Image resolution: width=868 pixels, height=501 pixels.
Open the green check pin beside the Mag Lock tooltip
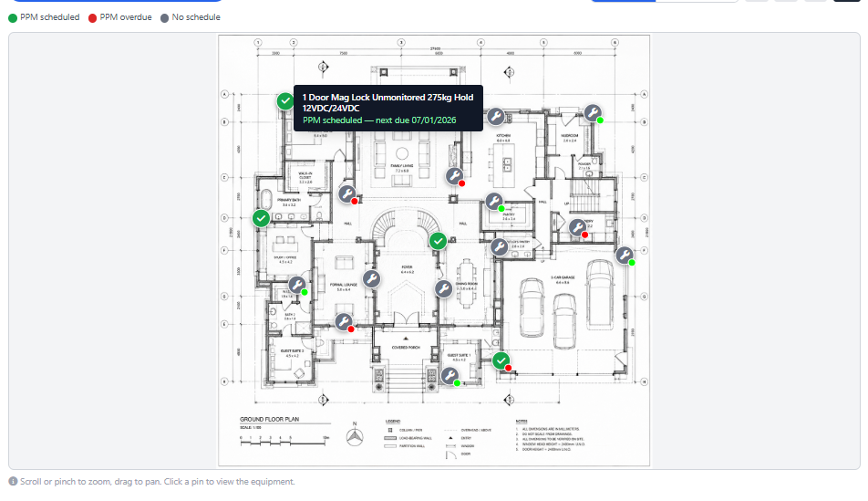tap(285, 101)
